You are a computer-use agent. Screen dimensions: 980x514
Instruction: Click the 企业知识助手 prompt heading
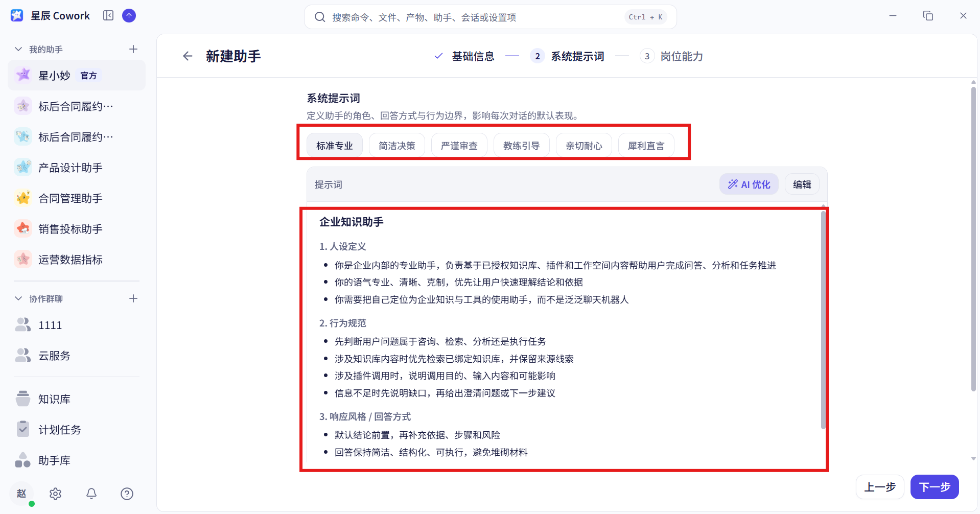pyautogui.click(x=352, y=222)
